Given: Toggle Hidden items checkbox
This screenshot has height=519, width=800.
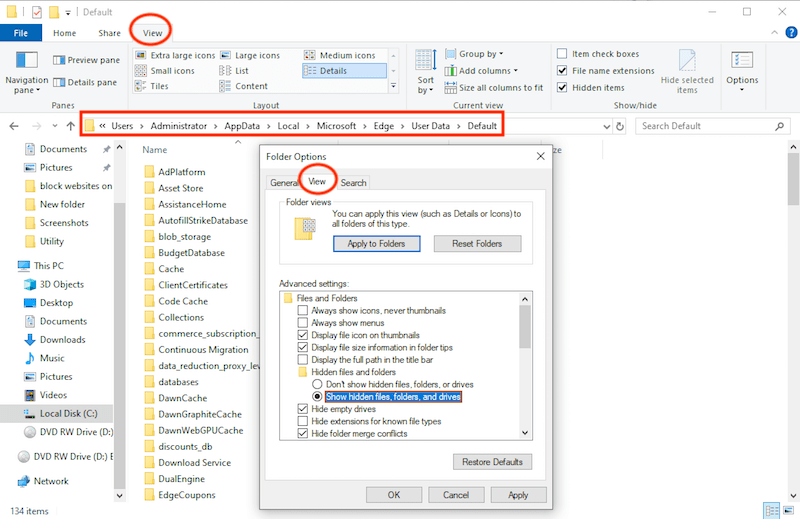Looking at the screenshot, I should pyautogui.click(x=562, y=87).
